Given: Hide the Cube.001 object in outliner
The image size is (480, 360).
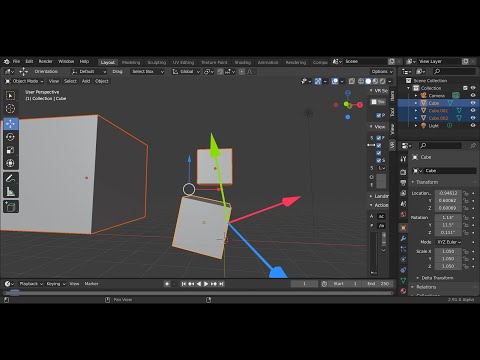Looking at the screenshot, I should 473,110.
